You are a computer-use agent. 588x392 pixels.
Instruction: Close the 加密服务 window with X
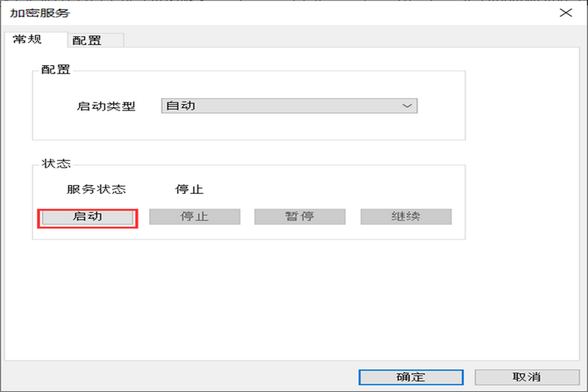pos(565,13)
